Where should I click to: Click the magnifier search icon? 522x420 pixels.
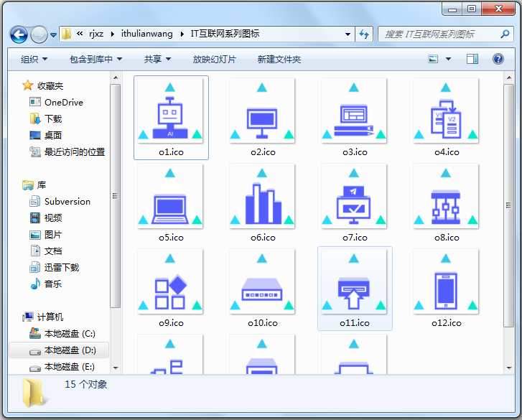(x=505, y=34)
